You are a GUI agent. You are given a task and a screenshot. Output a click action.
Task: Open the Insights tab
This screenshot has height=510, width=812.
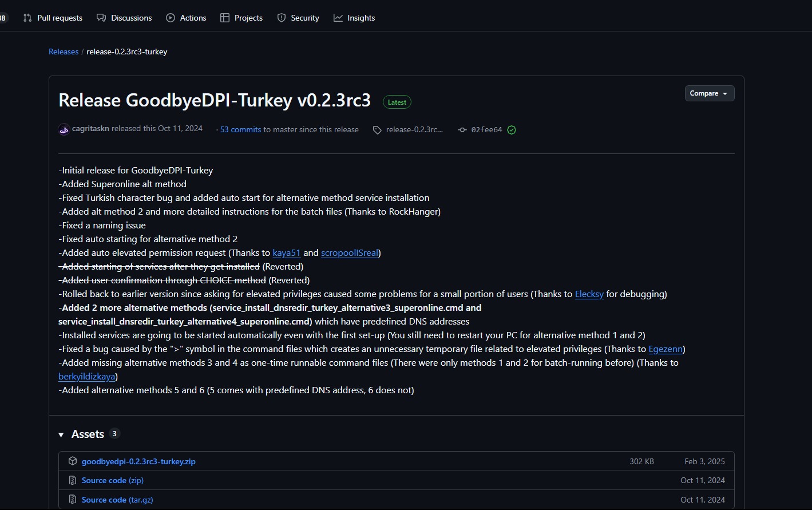[x=354, y=18]
